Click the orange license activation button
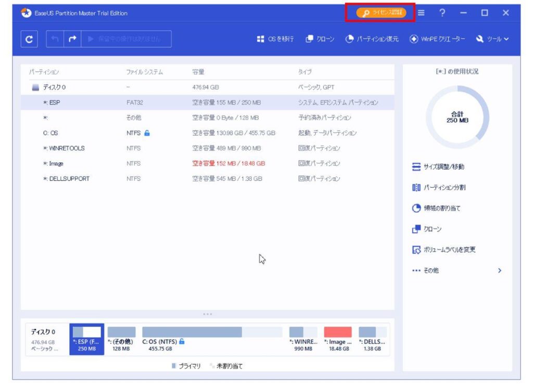This screenshot has width=533, height=392. [380, 13]
